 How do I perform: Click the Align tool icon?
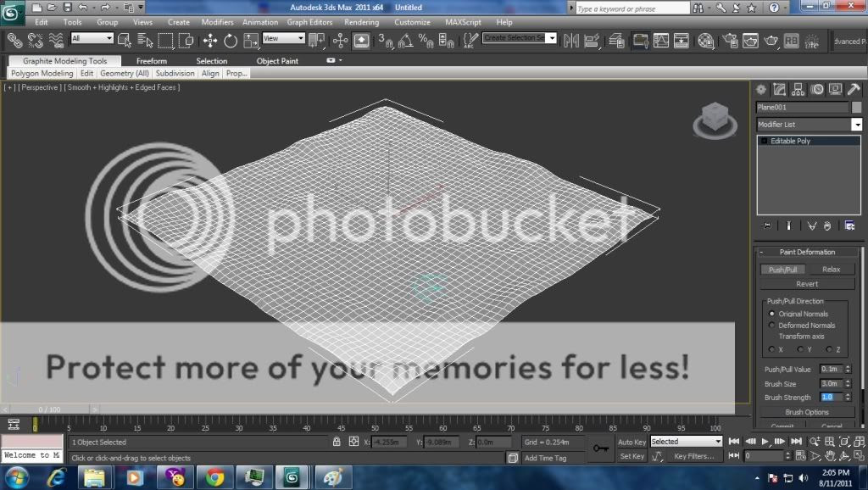[x=592, y=41]
